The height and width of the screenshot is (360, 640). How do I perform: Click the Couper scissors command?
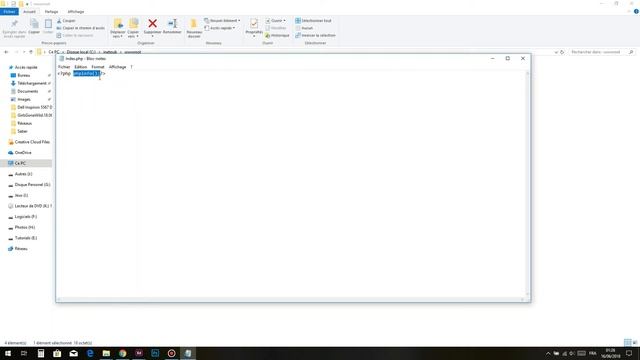66,20
